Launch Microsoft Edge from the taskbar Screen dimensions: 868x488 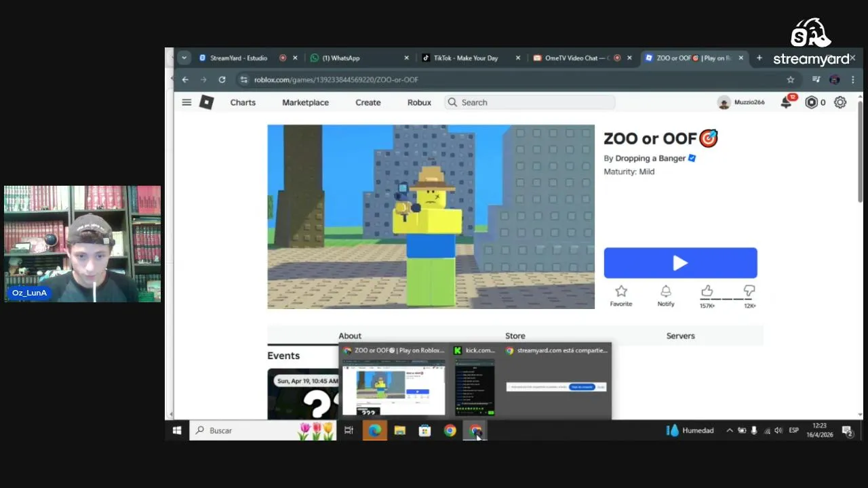[x=374, y=430]
